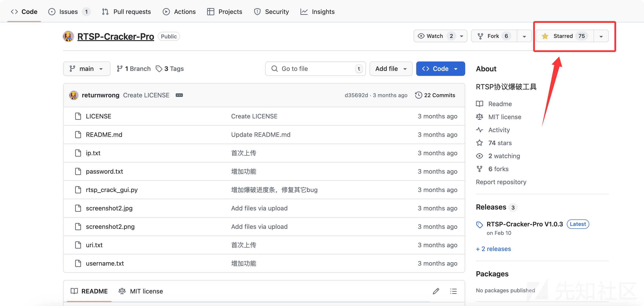Open the Actions tab

[179, 12]
